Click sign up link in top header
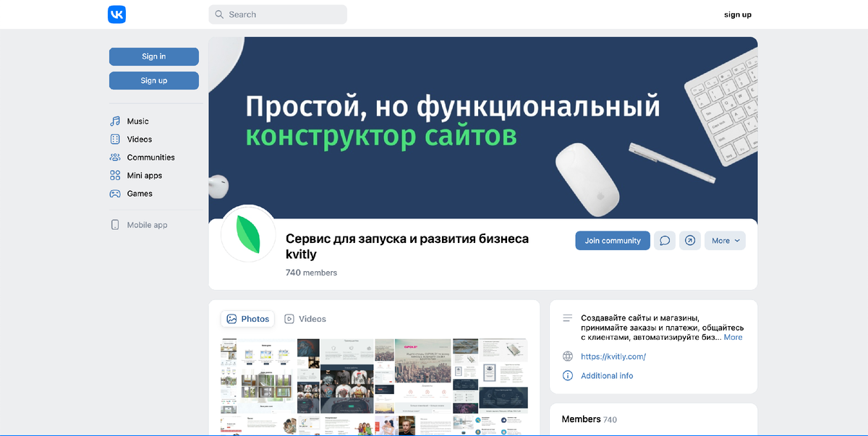The height and width of the screenshot is (436, 868). 738,14
